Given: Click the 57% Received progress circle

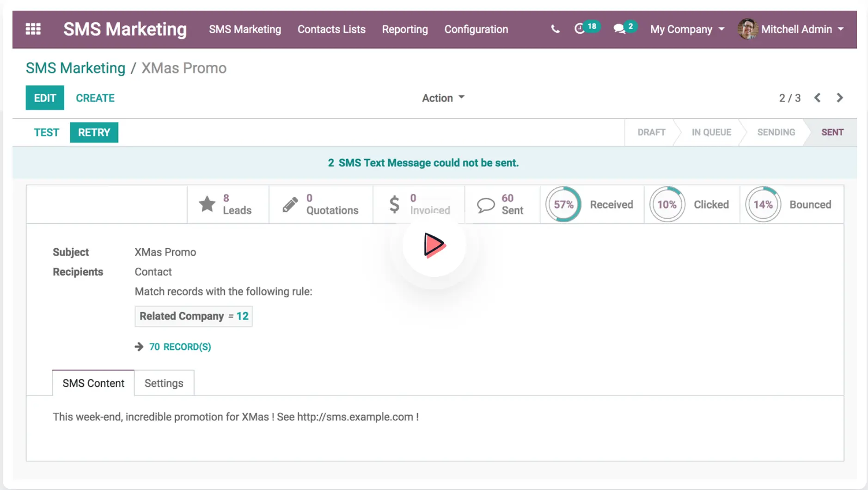Looking at the screenshot, I should click(x=563, y=204).
